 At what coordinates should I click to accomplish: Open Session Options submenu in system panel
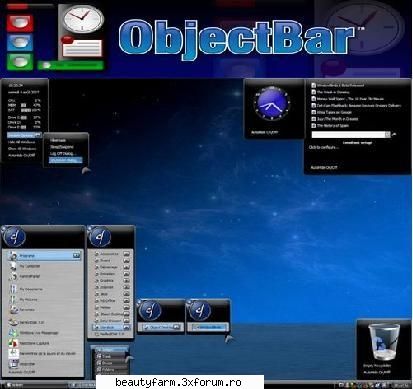[24, 135]
